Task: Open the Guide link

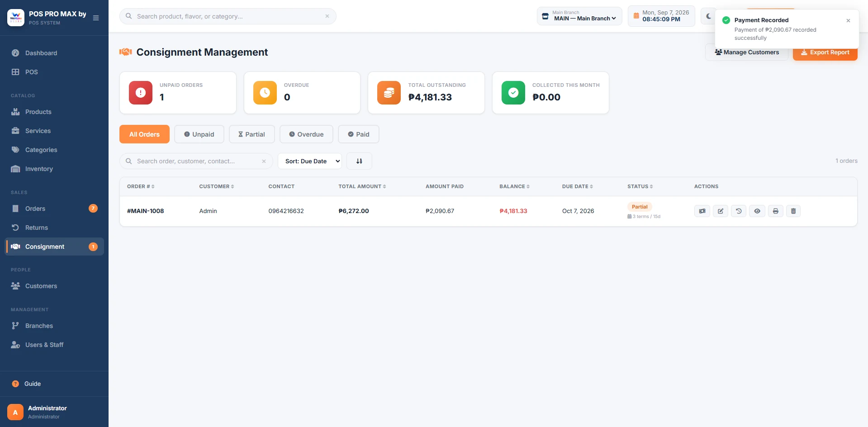Action: tap(54, 384)
